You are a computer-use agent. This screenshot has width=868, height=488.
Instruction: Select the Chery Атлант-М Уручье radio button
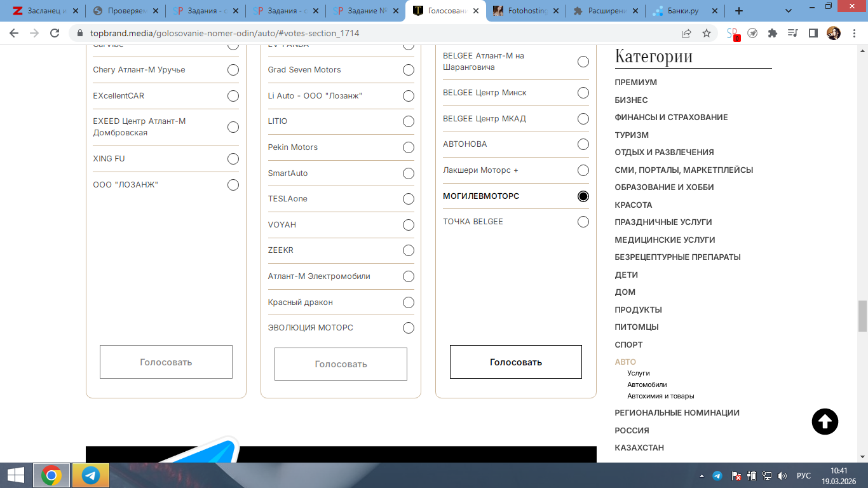pos(233,70)
